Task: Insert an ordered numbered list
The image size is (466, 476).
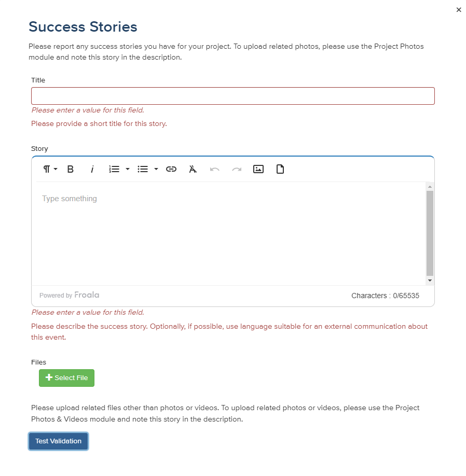Action: coord(114,169)
